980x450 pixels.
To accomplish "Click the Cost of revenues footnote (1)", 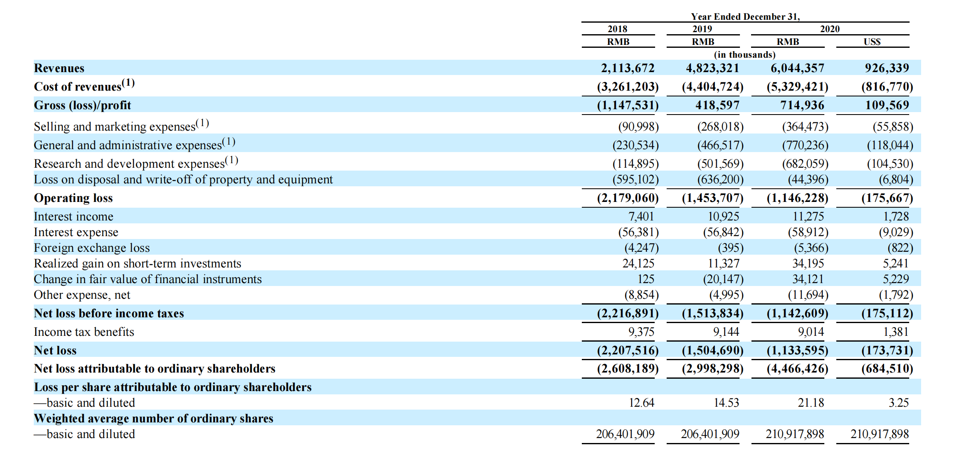I will (128, 83).
